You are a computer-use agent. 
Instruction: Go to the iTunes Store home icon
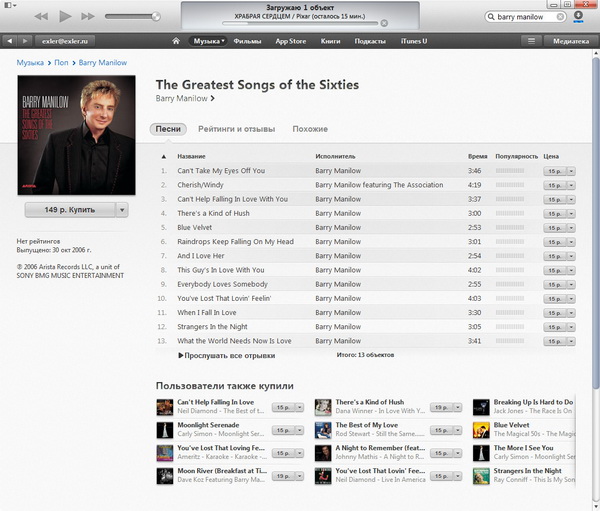tap(176, 41)
